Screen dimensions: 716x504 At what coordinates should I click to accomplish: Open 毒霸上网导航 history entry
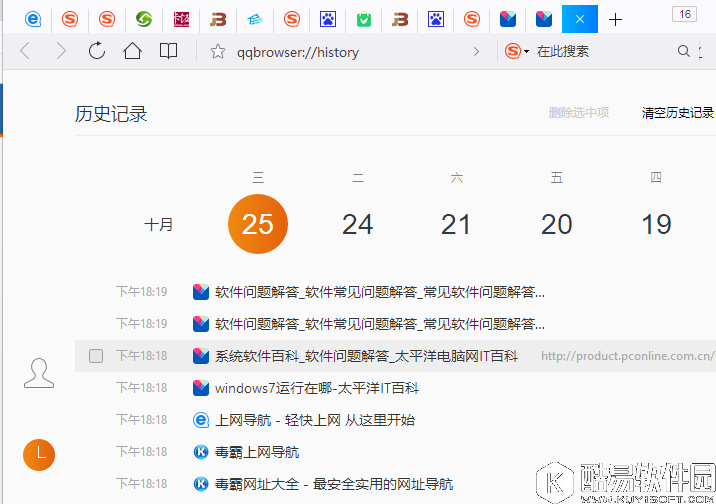pyautogui.click(x=257, y=452)
